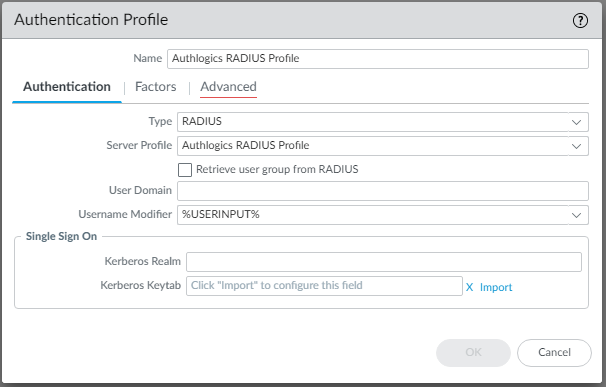Expand the Username Modifier dropdown arrow
Image resolution: width=606 pixels, height=387 pixels.
[577, 215]
